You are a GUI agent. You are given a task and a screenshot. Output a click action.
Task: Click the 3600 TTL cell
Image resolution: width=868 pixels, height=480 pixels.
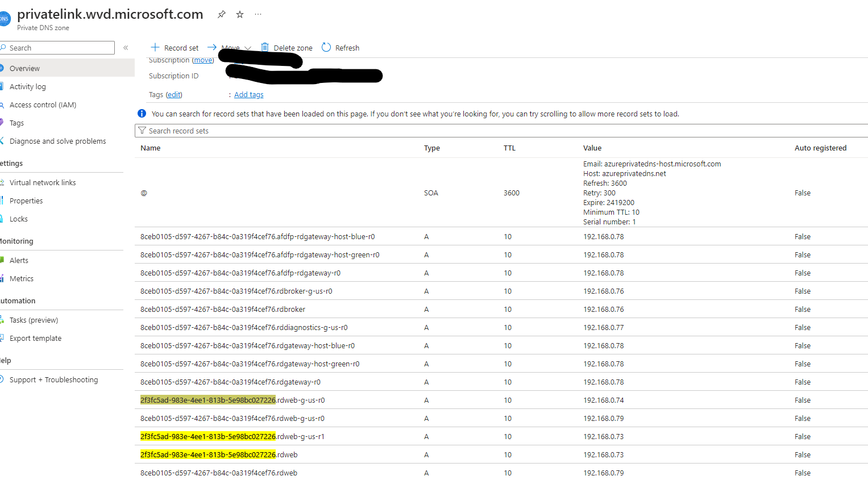pos(512,193)
